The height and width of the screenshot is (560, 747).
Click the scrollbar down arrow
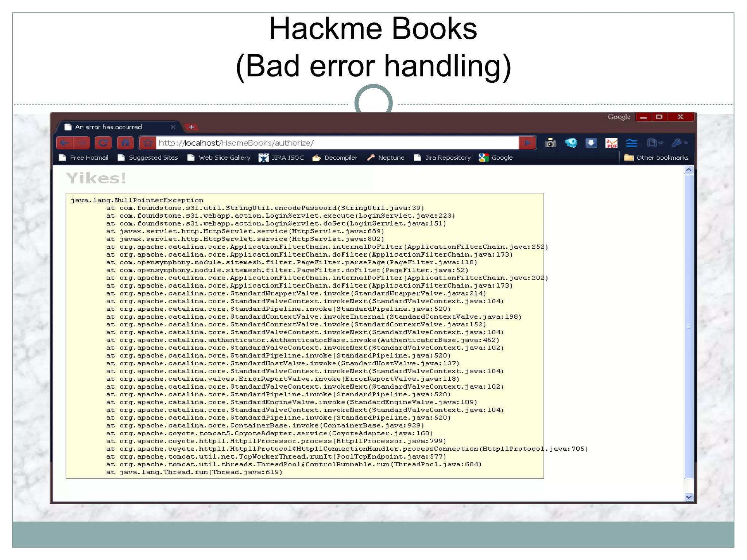689,497
